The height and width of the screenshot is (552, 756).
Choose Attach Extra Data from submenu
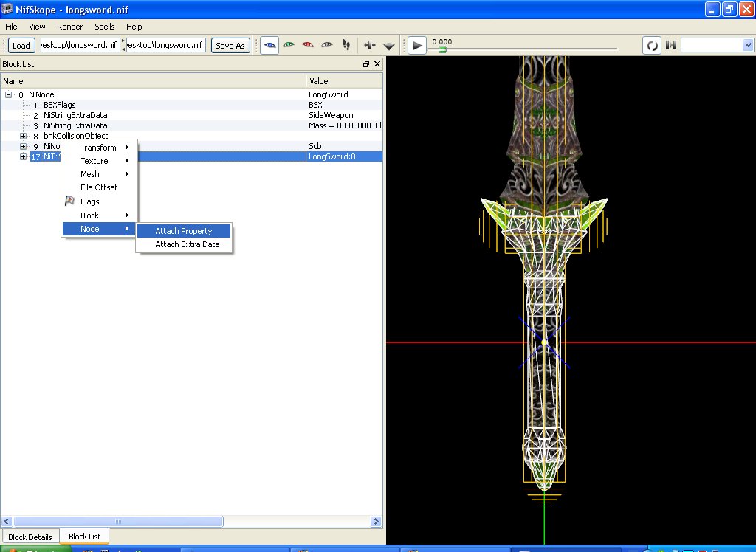(187, 244)
